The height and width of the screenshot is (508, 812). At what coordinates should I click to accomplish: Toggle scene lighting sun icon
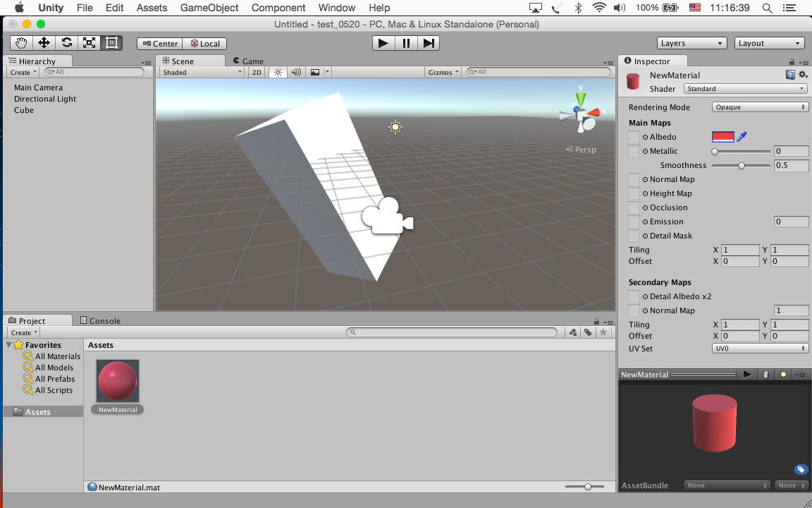point(278,72)
